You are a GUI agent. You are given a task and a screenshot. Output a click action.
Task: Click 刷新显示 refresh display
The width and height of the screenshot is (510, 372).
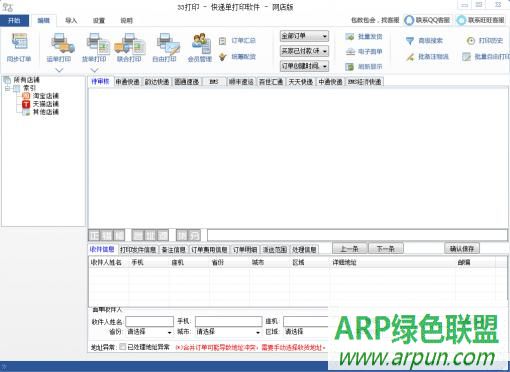click(x=364, y=67)
